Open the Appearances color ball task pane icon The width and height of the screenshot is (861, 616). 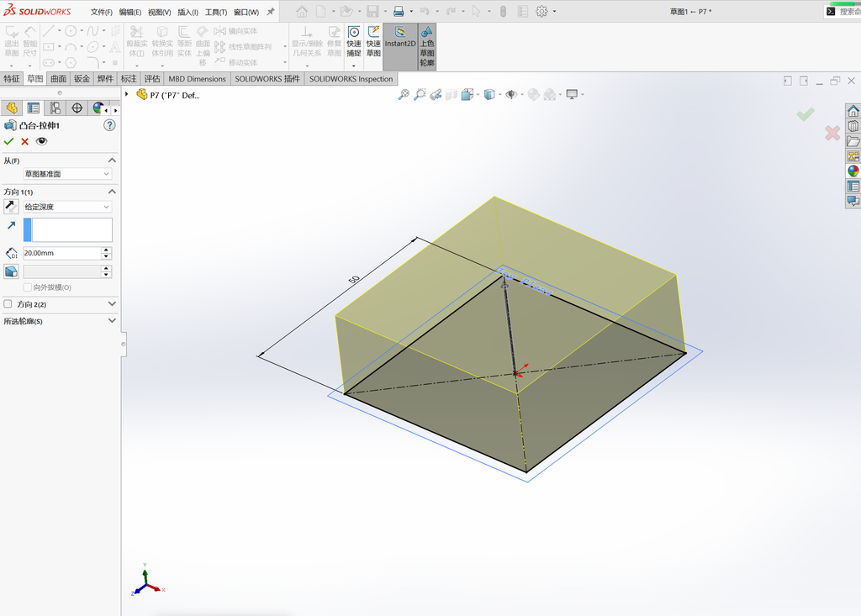(853, 171)
